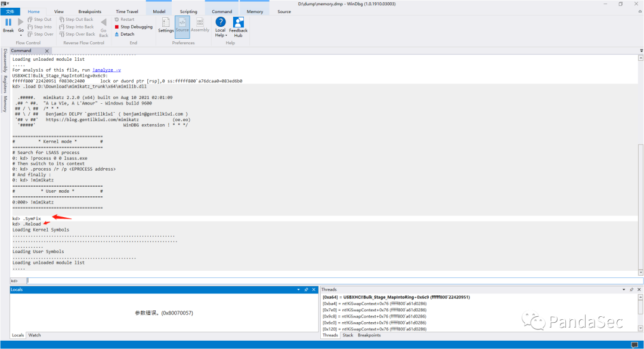Close the Threads panel

639,289
